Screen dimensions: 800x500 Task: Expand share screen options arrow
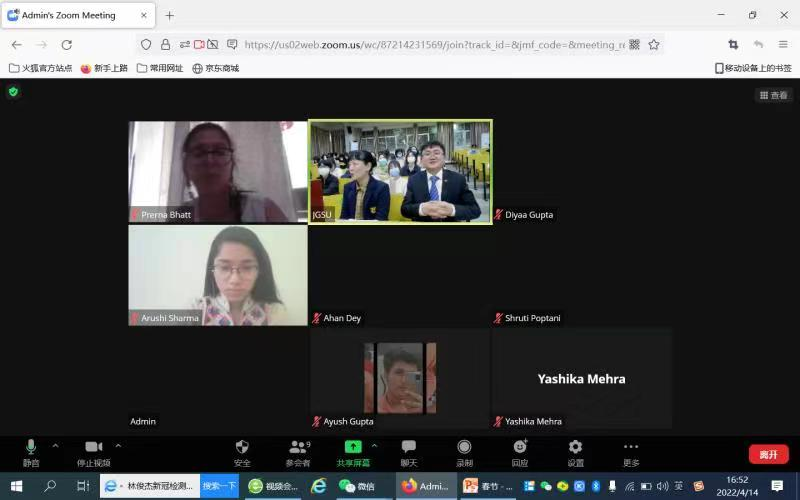[x=375, y=445]
